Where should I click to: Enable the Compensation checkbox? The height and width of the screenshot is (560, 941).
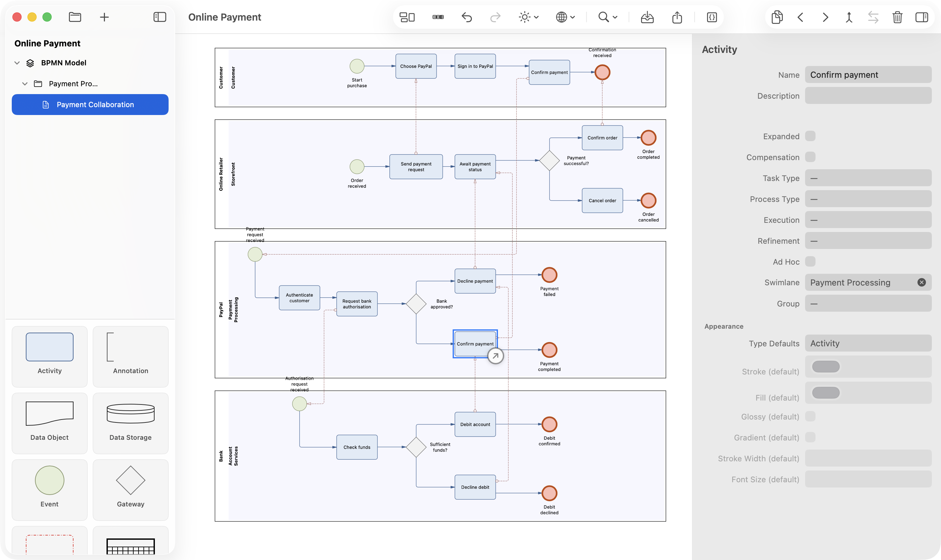[810, 157]
